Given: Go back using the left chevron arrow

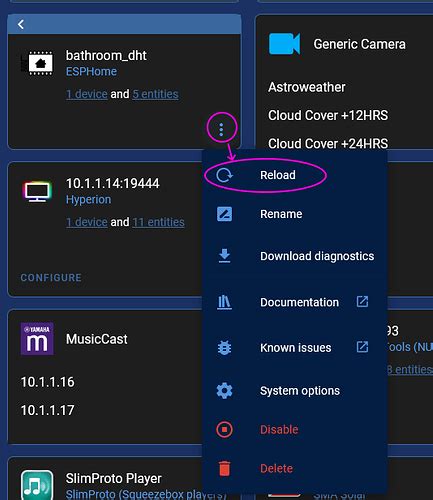Looking at the screenshot, I should pyautogui.click(x=21, y=24).
